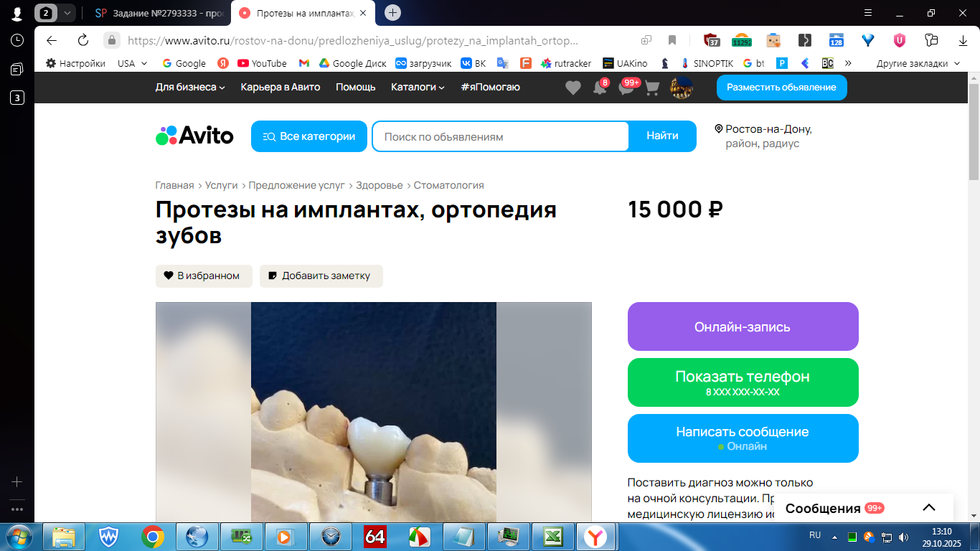
Task: Open the Google Диск bookmark
Action: pos(352,63)
